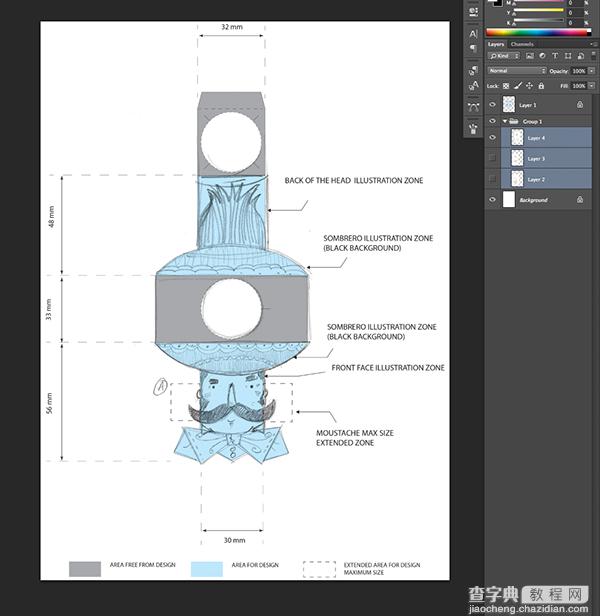The width and height of the screenshot is (600, 616).
Task: Click the Layer 3 thumbnail
Action: click(517, 158)
